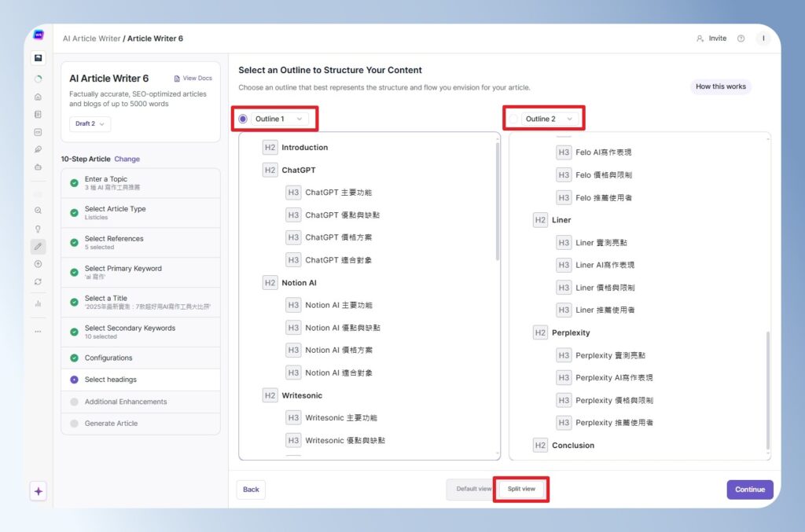Viewport: 805px width, 532px height.
Task: Open the Draft 2 dropdown
Action: tap(90, 123)
